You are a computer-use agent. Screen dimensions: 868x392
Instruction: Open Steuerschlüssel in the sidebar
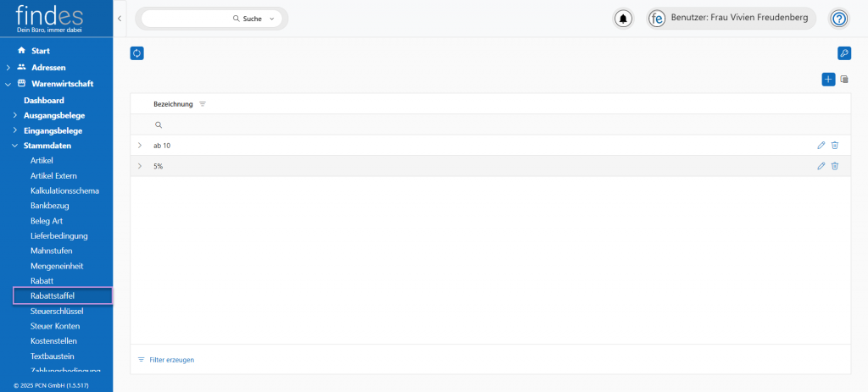pyautogui.click(x=57, y=311)
